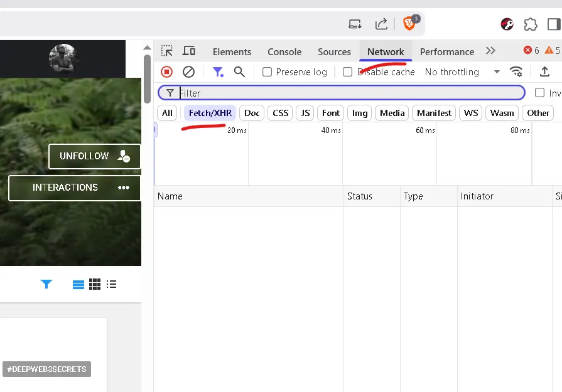This screenshot has height=392, width=562.
Task: Open network search magnifier
Action: 239,72
